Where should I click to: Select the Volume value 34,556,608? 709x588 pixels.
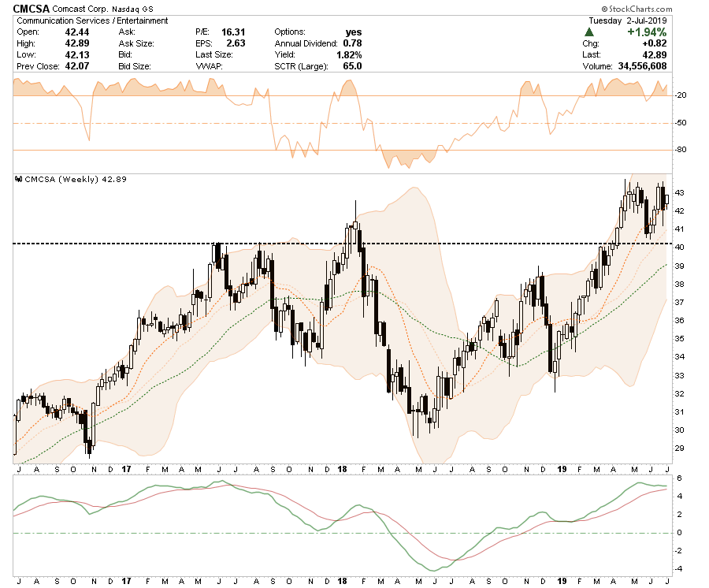tap(643, 66)
